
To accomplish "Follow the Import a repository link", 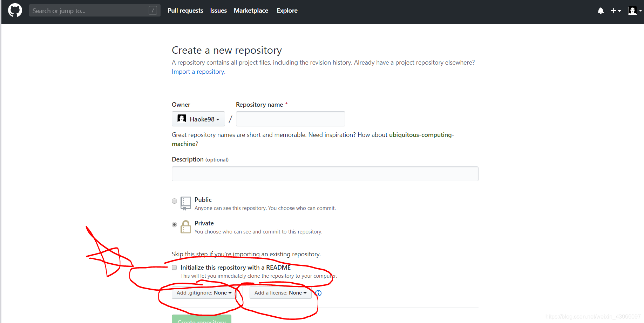I will (198, 71).
